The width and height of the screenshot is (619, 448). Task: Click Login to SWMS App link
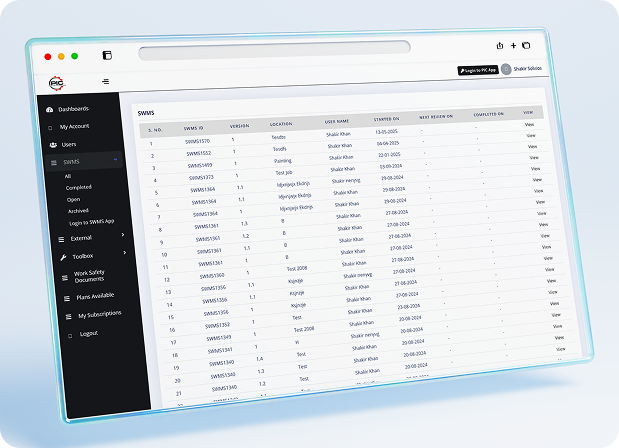[x=92, y=223]
